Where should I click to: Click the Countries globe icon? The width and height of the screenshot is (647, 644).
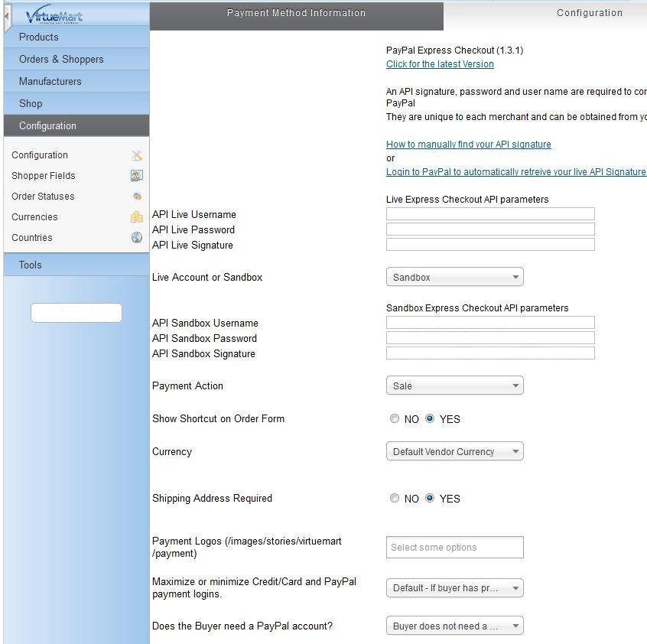[137, 238]
